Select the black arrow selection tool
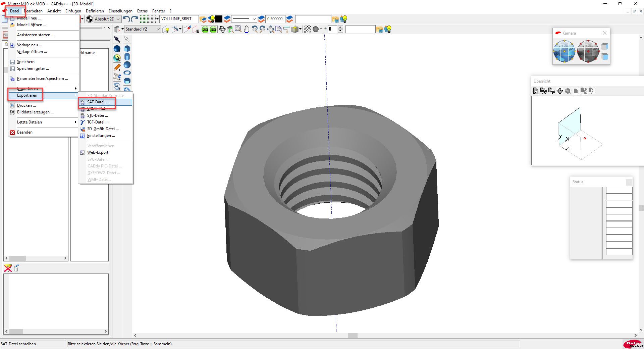This screenshot has height=349, width=644. coord(117,40)
